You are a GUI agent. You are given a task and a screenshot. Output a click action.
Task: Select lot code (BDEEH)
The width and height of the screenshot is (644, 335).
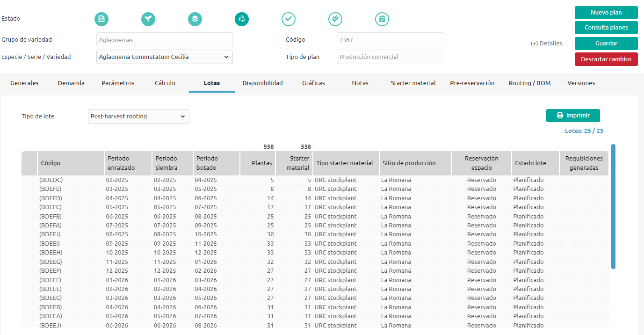tap(51, 253)
